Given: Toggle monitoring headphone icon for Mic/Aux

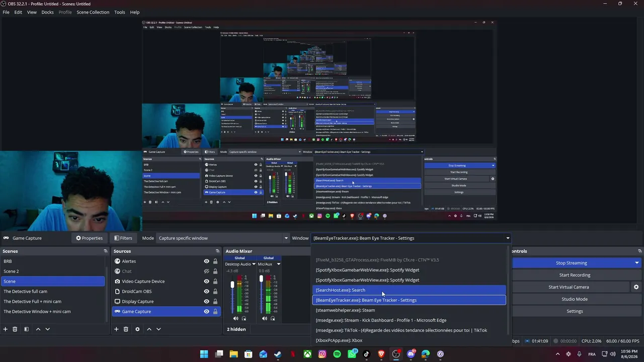Looking at the screenshot, I should tap(273, 318).
